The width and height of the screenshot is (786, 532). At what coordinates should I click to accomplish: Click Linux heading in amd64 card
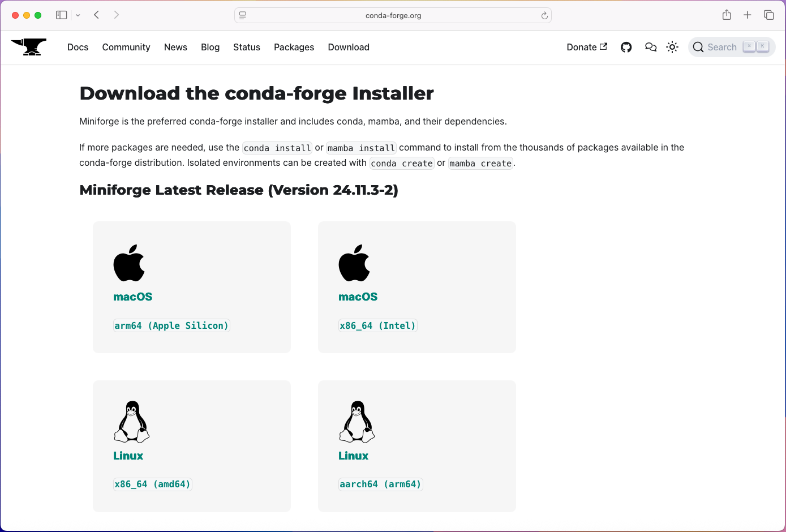128,456
